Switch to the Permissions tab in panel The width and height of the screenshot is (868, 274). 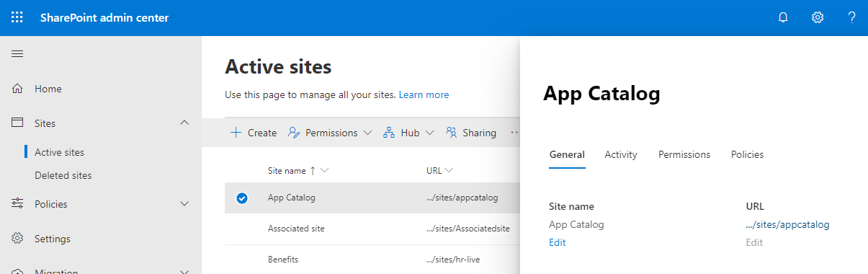684,154
